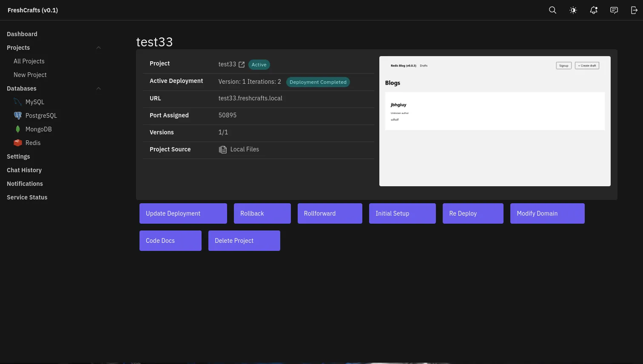The height and width of the screenshot is (364, 643).
Task: Open All Projects in sidebar
Action: [x=29, y=61]
